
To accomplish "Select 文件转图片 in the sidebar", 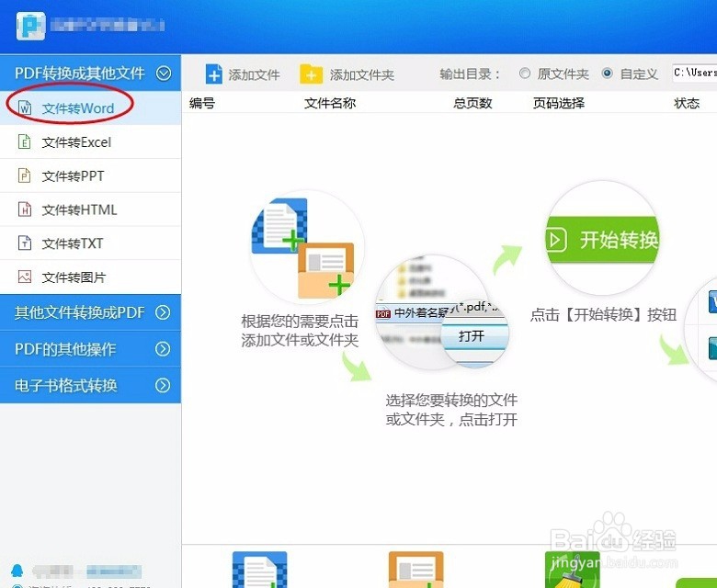I will pyautogui.click(x=90, y=277).
